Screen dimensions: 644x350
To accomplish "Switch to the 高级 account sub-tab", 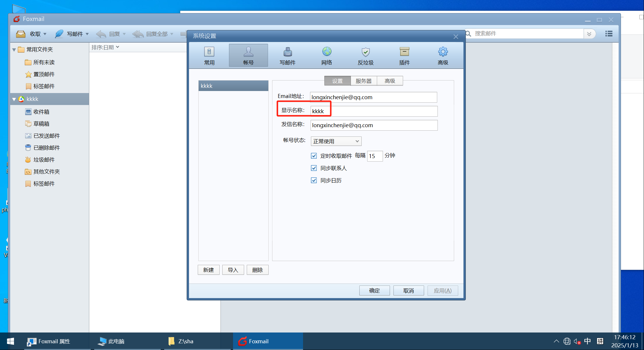I will point(390,81).
